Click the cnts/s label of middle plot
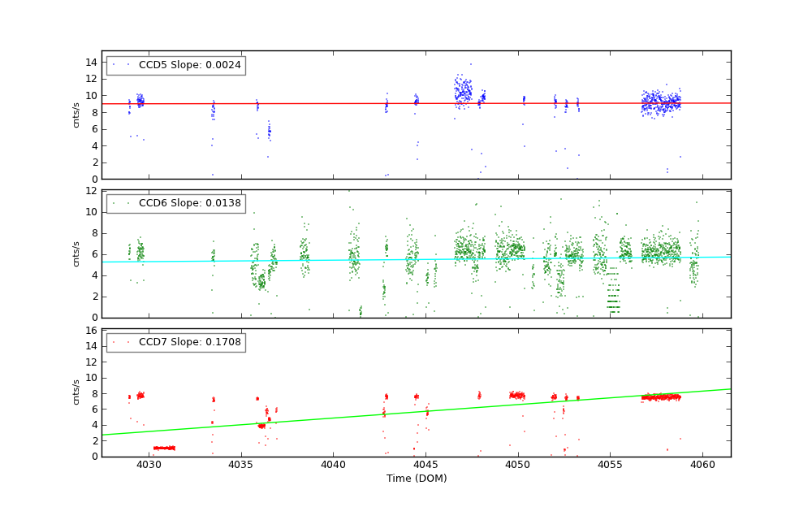The height and width of the screenshot is (507, 812). tap(76, 253)
